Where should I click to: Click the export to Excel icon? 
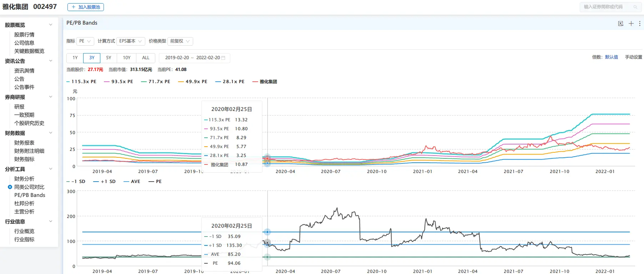coord(621,24)
